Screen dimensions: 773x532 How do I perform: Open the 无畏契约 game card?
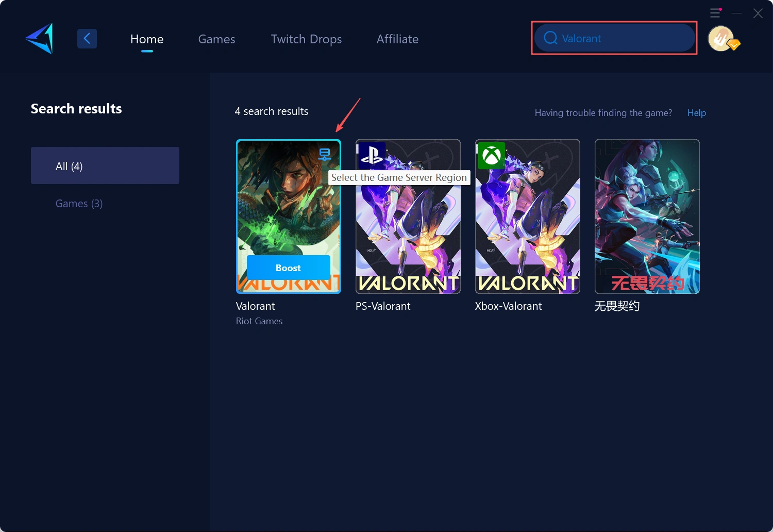click(647, 216)
